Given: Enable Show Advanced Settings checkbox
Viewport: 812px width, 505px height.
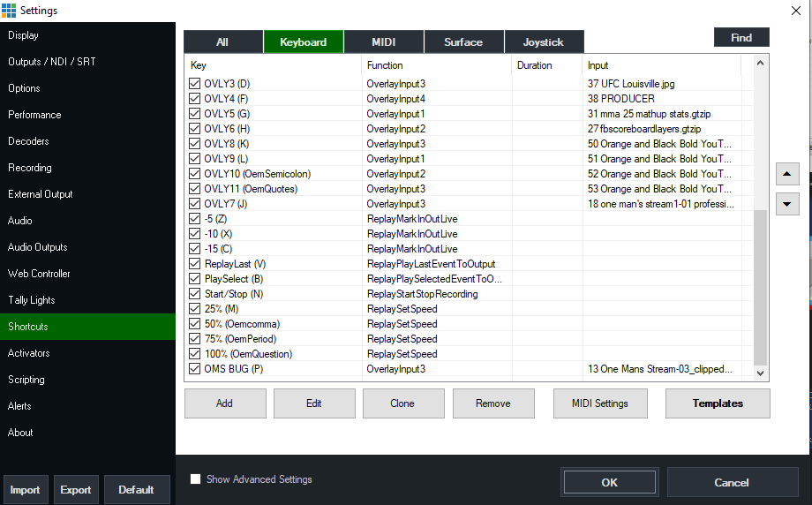Looking at the screenshot, I should coord(196,479).
